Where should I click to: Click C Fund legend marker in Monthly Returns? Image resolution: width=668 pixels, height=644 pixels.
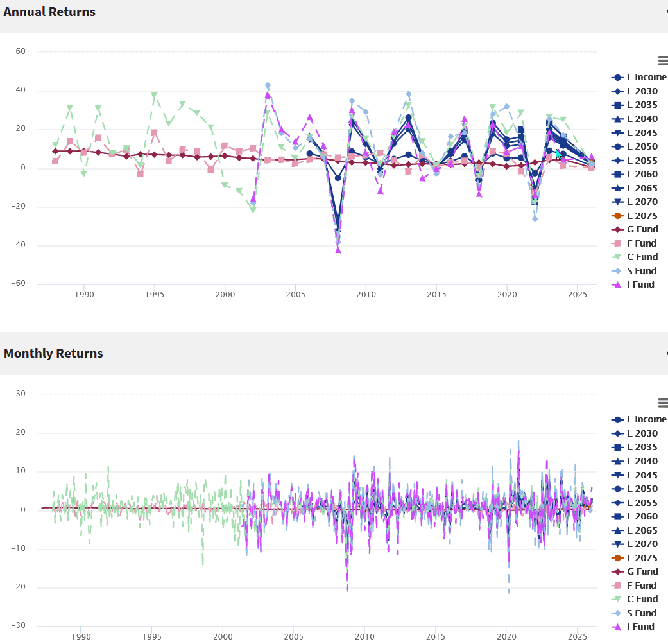(x=617, y=599)
